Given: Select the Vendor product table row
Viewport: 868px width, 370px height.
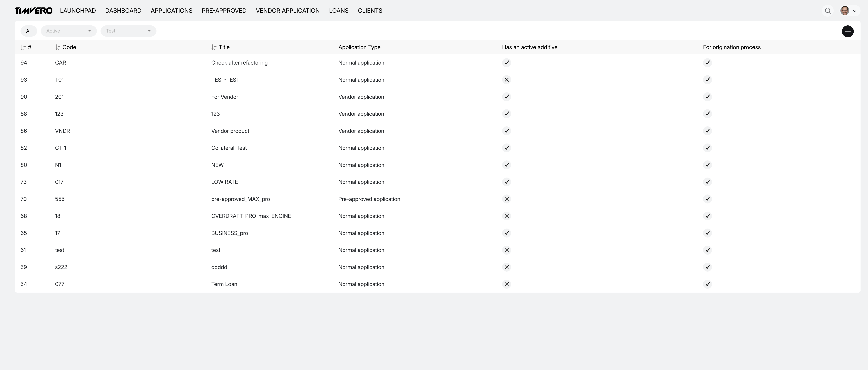Looking at the screenshot, I should point(230,131).
